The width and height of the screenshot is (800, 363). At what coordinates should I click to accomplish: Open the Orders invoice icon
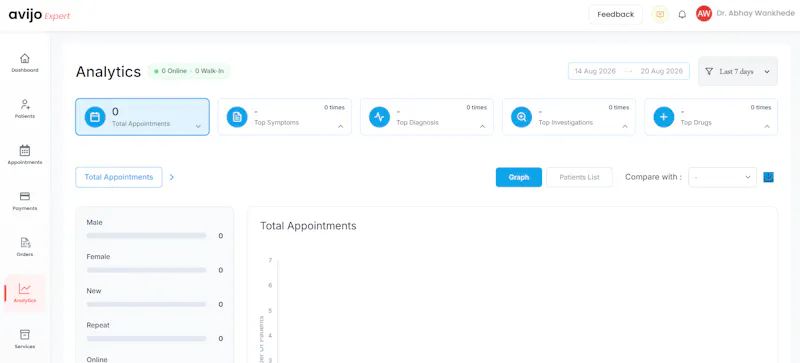(x=25, y=243)
